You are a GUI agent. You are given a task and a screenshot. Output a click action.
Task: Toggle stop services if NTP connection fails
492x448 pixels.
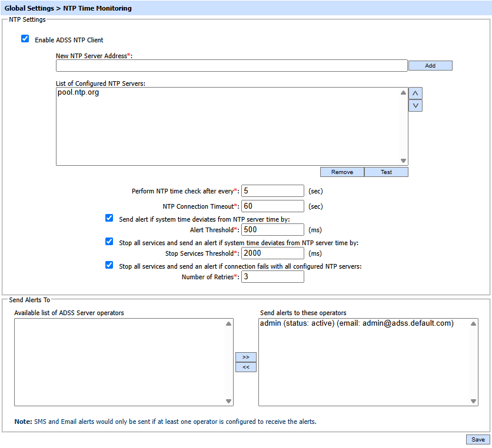point(109,265)
